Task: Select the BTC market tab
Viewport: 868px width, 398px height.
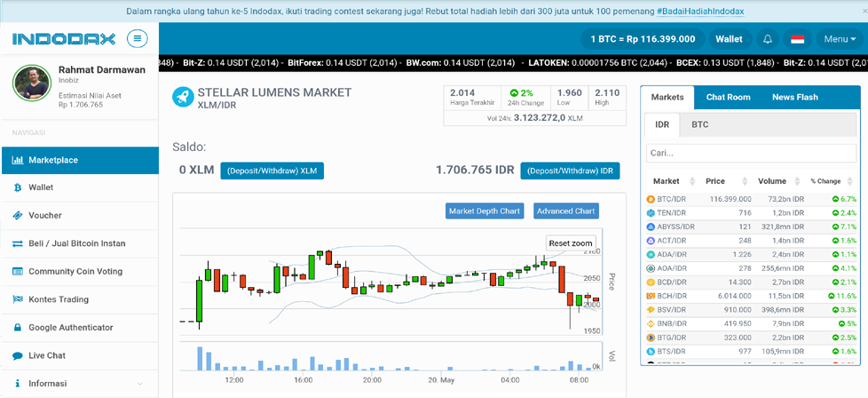Action: 699,124
